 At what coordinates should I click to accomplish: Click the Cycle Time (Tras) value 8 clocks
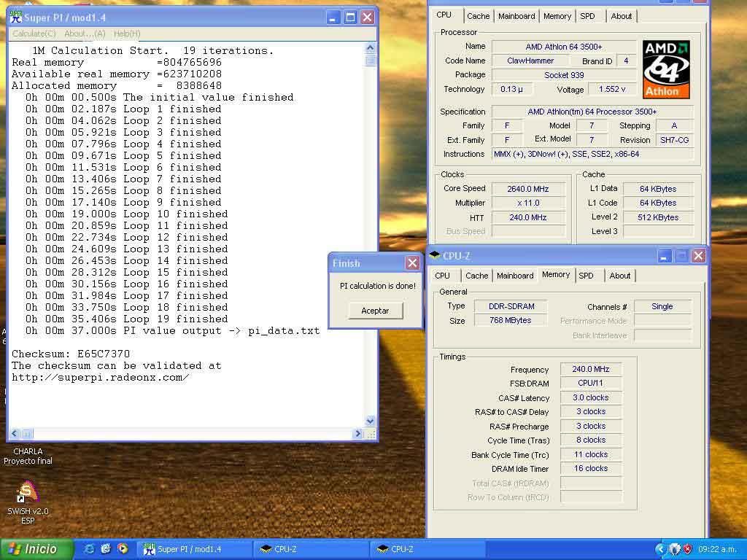pyautogui.click(x=591, y=440)
